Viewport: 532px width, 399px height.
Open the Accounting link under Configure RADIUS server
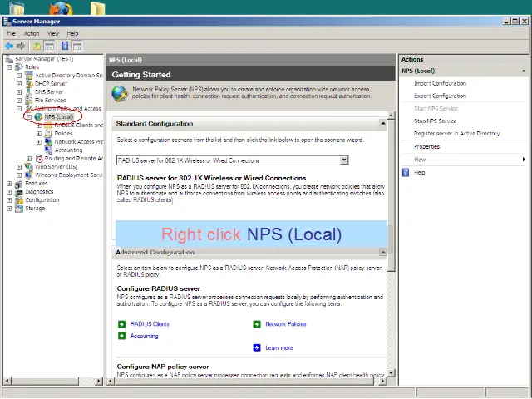click(x=144, y=336)
